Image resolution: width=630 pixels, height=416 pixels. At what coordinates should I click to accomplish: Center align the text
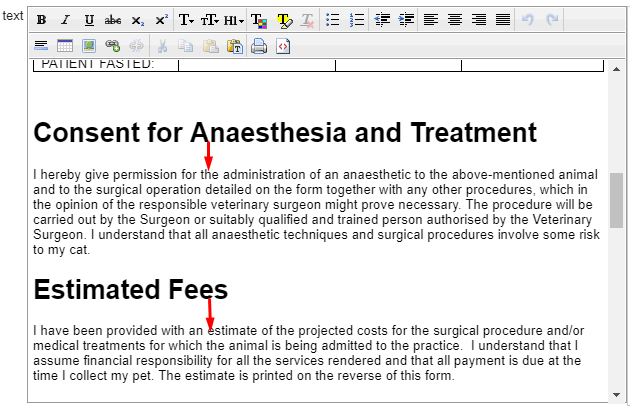(x=455, y=20)
